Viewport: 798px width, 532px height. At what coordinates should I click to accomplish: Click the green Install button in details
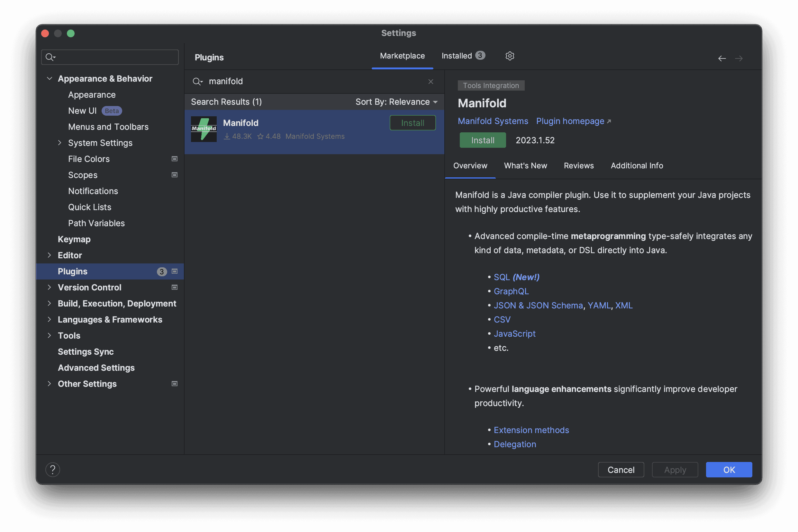pos(483,140)
